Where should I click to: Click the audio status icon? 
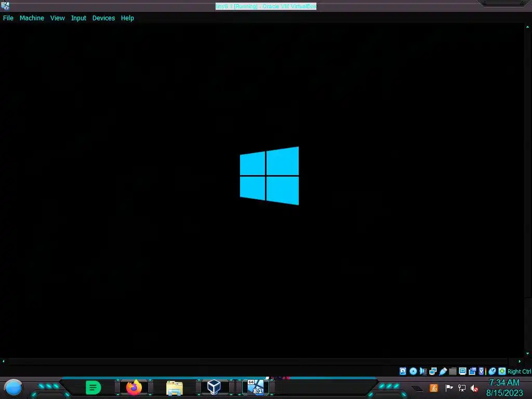(x=423, y=371)
